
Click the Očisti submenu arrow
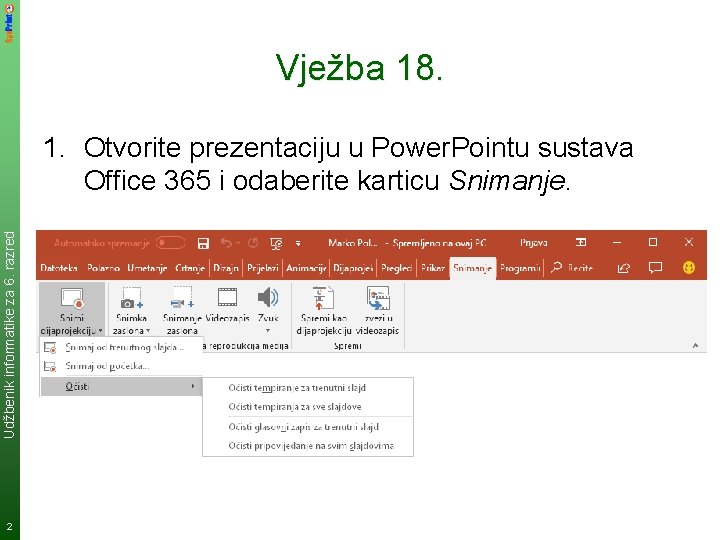pyautogui.click(x=193, y=386)
